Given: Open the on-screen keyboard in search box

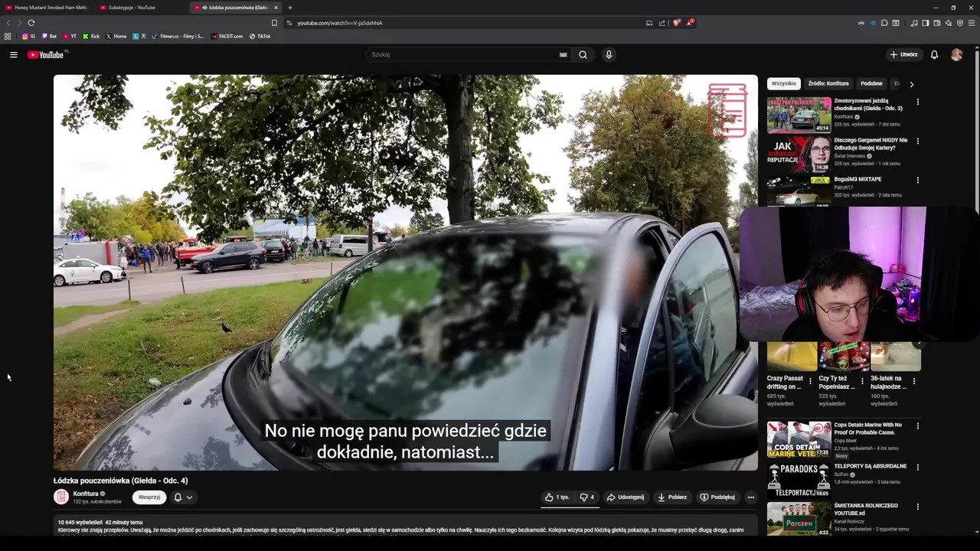Looking at the screenshot, I should (563, 55).
